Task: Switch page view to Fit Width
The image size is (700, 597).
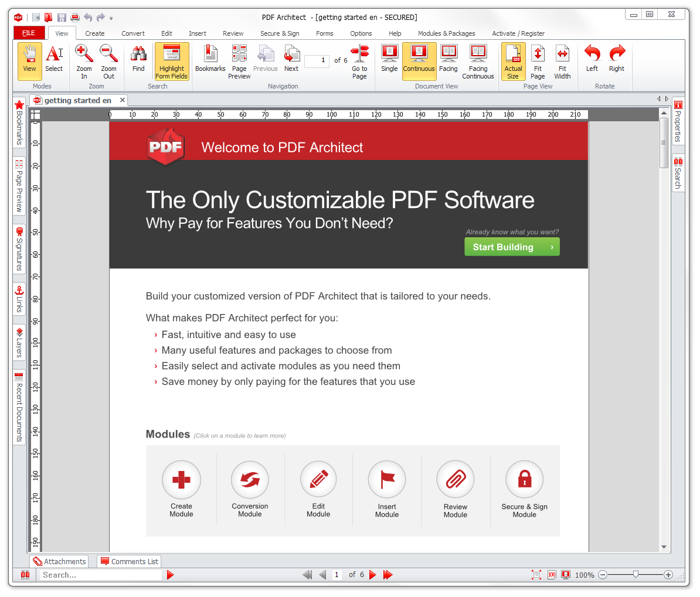Action: (x=562, y=61)
